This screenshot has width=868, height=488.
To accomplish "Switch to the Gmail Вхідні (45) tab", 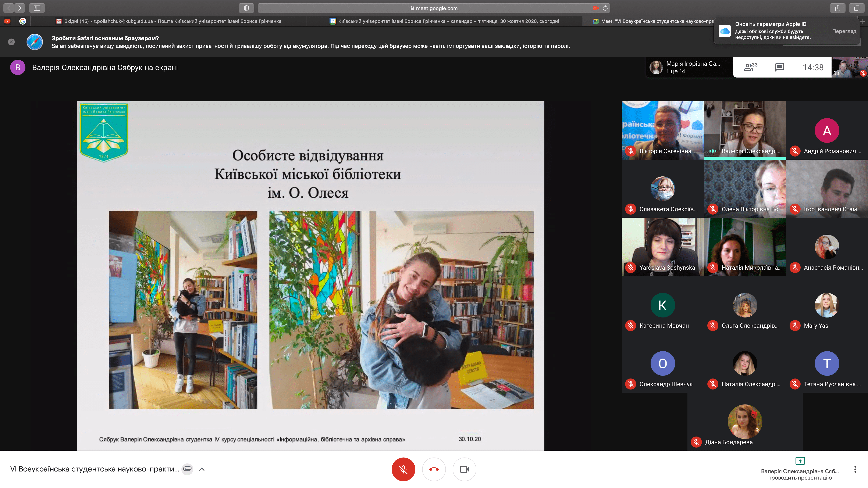I will tap(168, 21).
